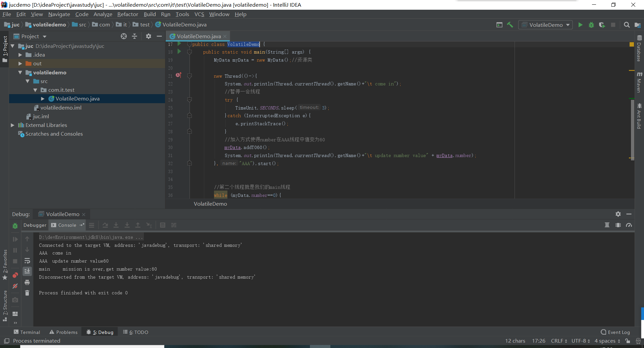Click the Debug bug icon in top toolbar
This screenshot has height=348, width=644.
coord(591,25)
